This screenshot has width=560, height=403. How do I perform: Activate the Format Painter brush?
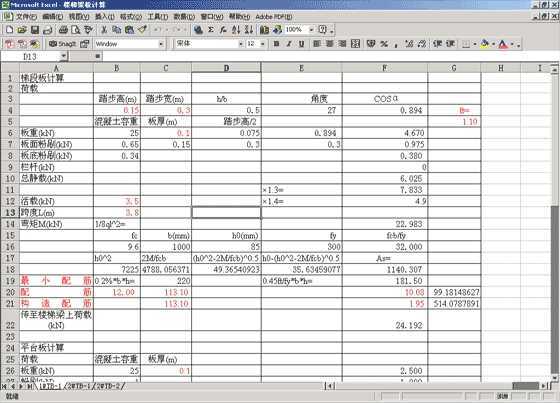coord(142,30)
